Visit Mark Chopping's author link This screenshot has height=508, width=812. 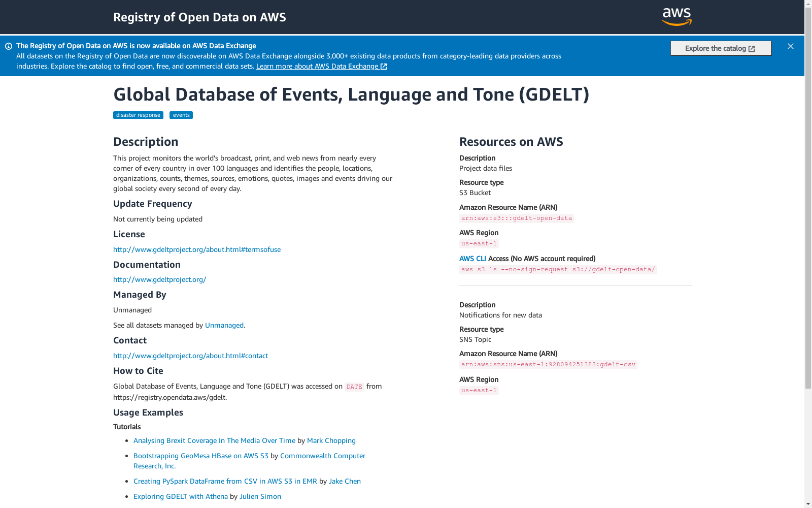[331, 440]
